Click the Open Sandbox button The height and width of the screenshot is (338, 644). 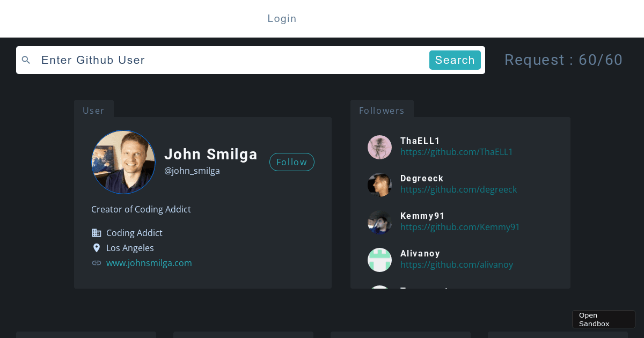click(603, 319)
